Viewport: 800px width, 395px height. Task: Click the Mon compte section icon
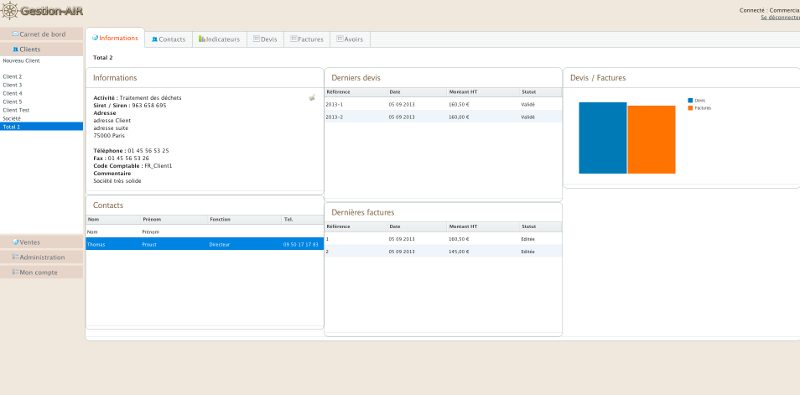pyautogui.click(x=15, y=272)
